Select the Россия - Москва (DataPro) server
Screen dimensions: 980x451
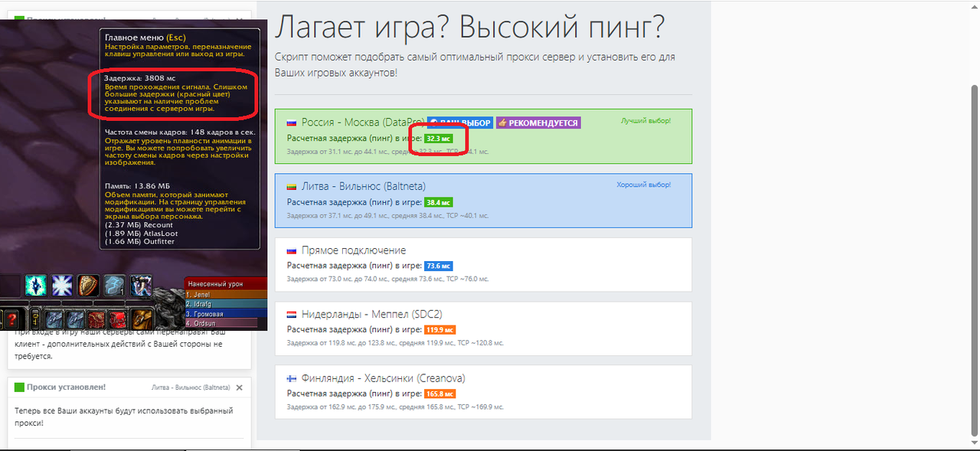pyautogui.click(x=483, y=136)
